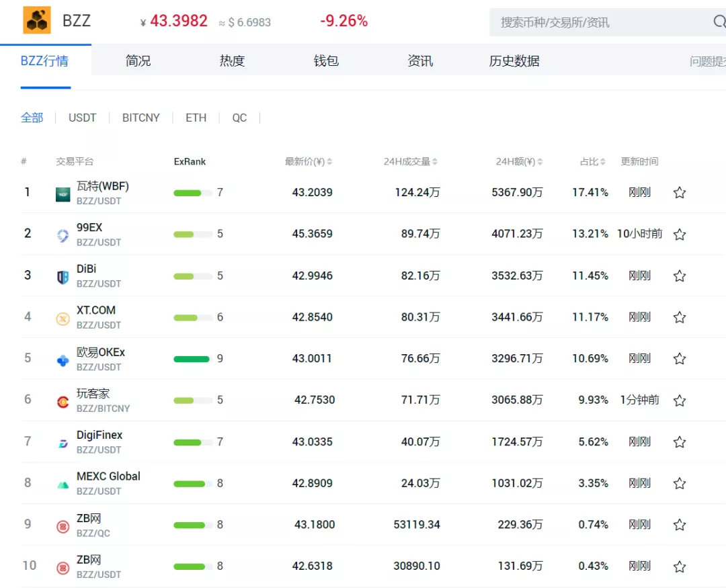The image size is (726, 588).
Task: Filter pairs by 全部
Action: (32, 118)
